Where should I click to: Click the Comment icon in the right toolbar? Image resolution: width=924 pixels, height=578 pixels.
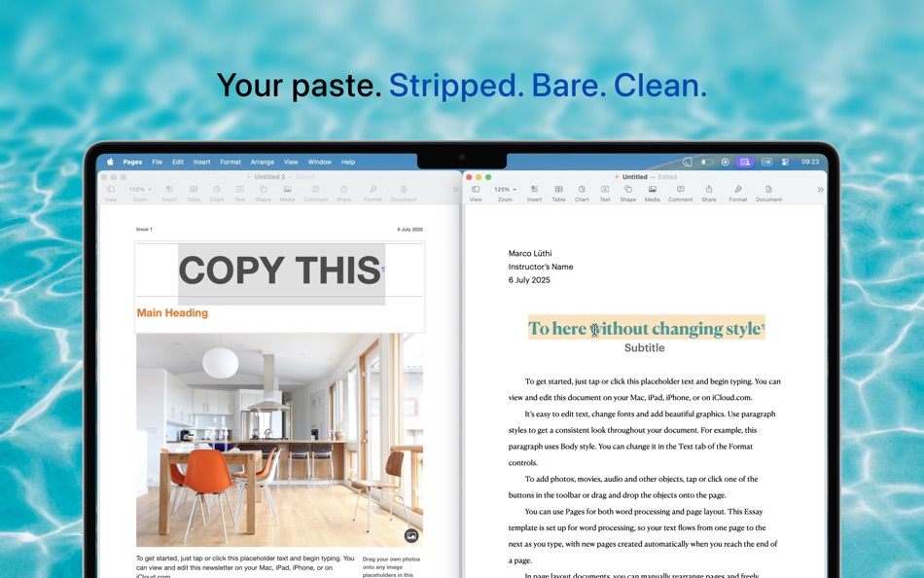pos(681,190)
